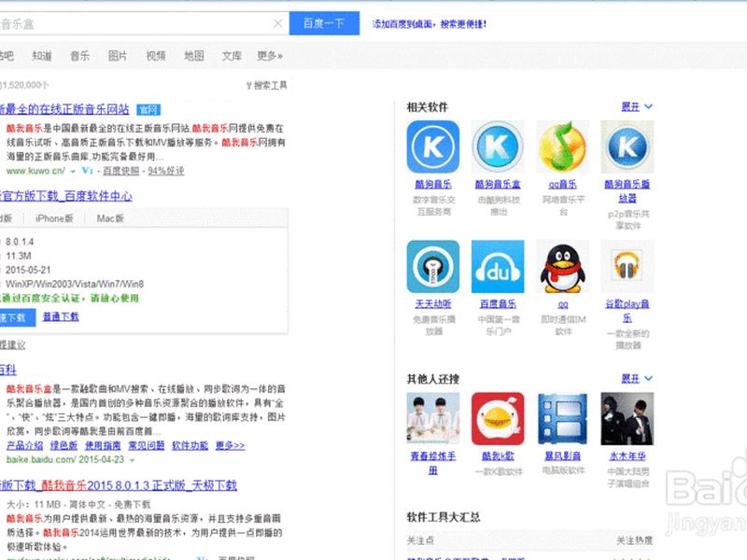
Task: Click the 酷我k歌 text link
Action: point(498,456)
